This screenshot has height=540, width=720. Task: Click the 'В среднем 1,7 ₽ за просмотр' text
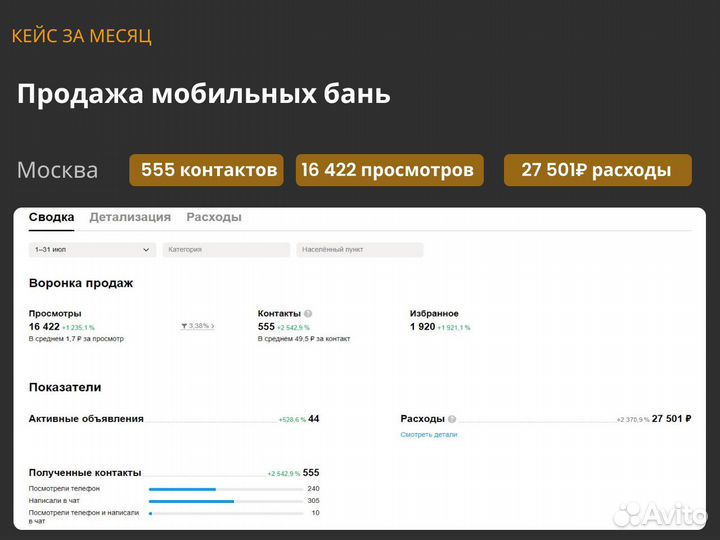pyautogui.click(x=76, y=339)
